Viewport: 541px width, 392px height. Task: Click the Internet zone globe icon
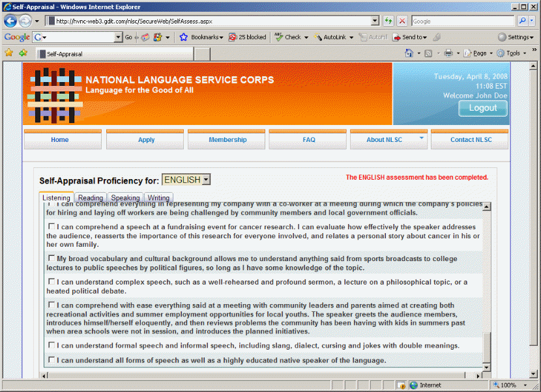[414, 385]
